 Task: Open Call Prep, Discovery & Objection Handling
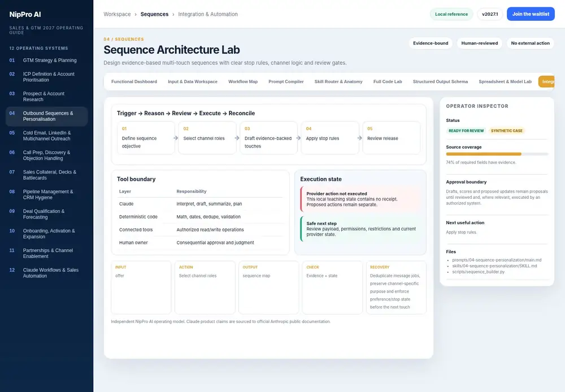tap(46, 155)
